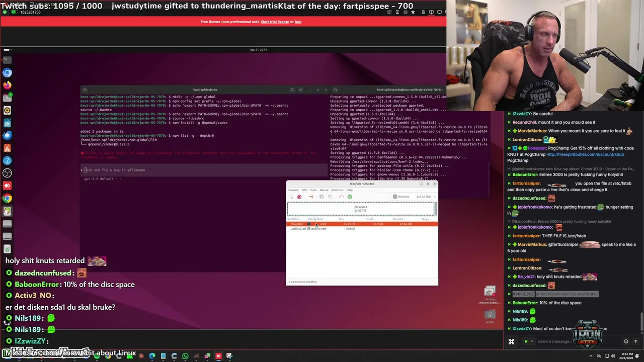Click the chat panel scrollbar
Viewport: 644px width, 362px height.
641,322
